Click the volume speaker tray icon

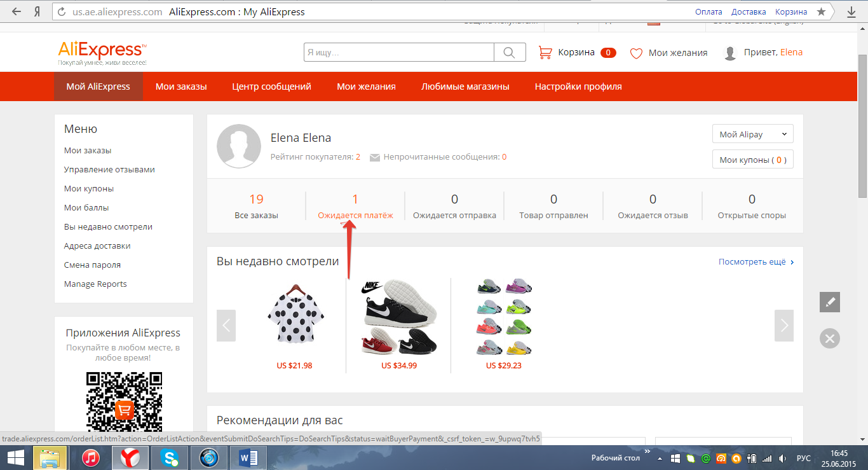[782, 459]
